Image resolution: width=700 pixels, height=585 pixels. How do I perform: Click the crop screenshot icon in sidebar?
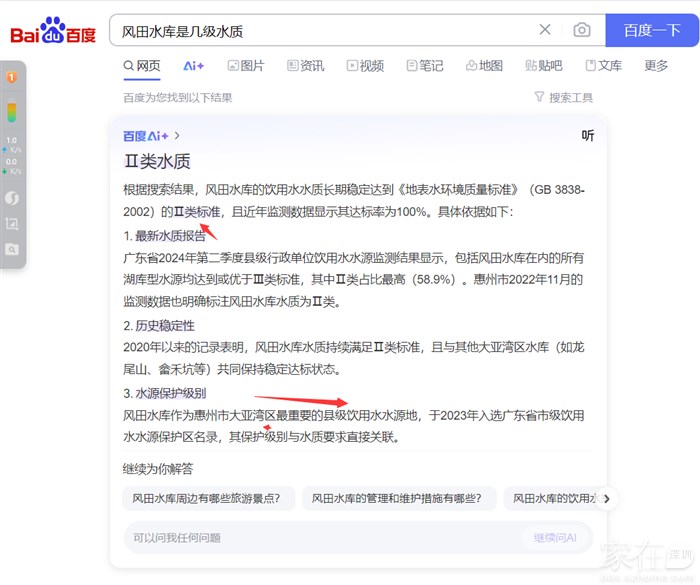click(12, 224)
